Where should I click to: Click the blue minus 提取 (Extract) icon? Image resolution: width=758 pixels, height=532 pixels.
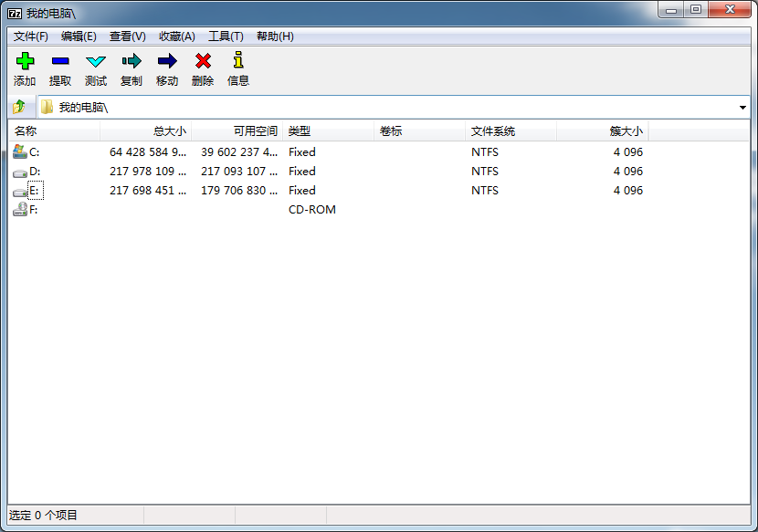[x=60, y=62]
